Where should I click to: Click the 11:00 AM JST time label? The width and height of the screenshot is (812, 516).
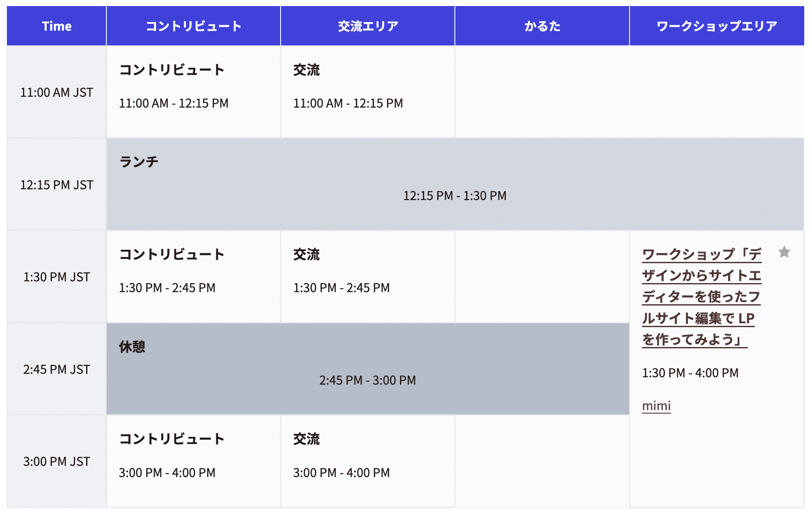[56, 92]
